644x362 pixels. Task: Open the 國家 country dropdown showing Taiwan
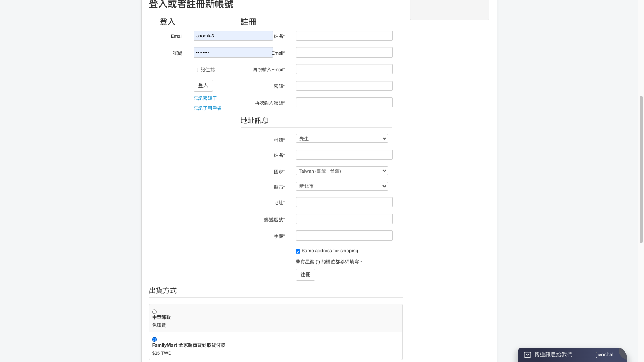pos(342,171)
